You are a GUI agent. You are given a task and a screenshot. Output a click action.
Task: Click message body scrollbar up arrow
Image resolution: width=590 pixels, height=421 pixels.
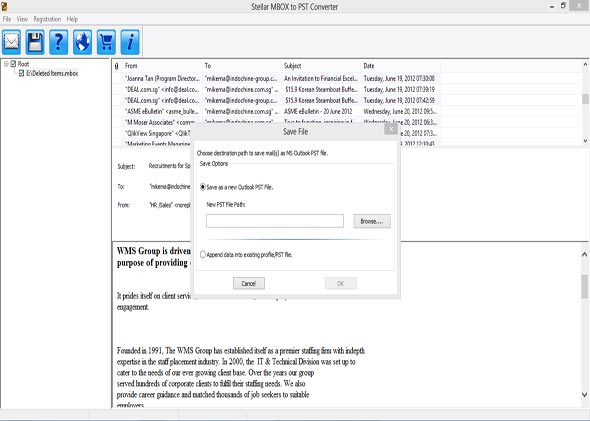pyautogui.click(x=584, y=254)
